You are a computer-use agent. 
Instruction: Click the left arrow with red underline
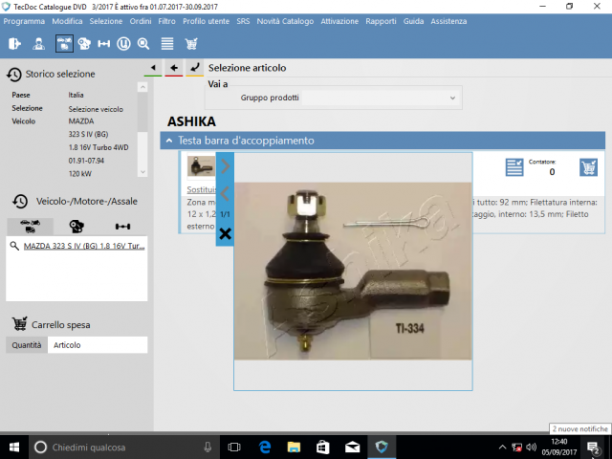(174, 68)
